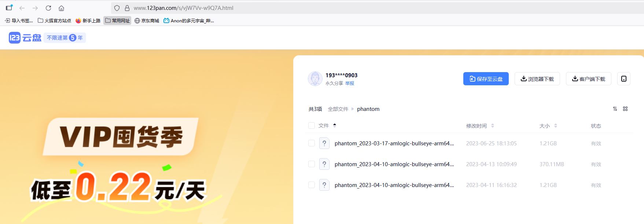Go back to the previous page
The image size is (644, 224).
22,8
